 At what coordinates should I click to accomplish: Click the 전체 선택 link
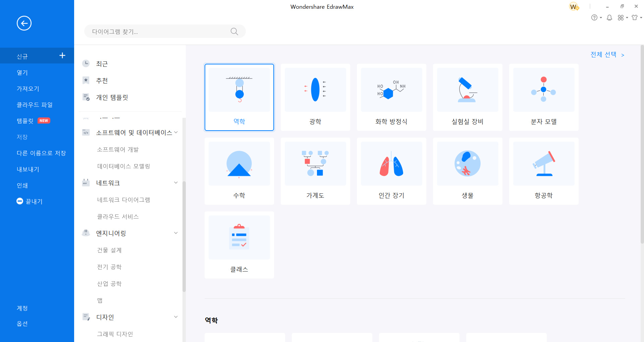(603, 54)
